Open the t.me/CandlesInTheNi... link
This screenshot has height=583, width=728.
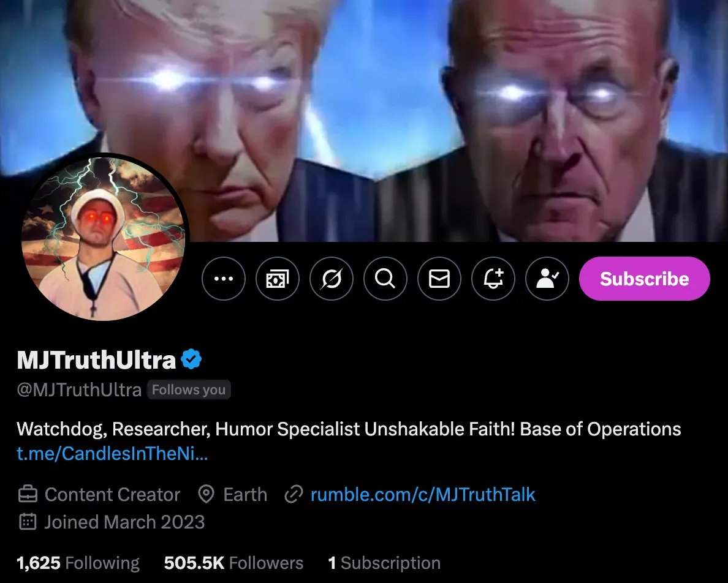[112, 453]
